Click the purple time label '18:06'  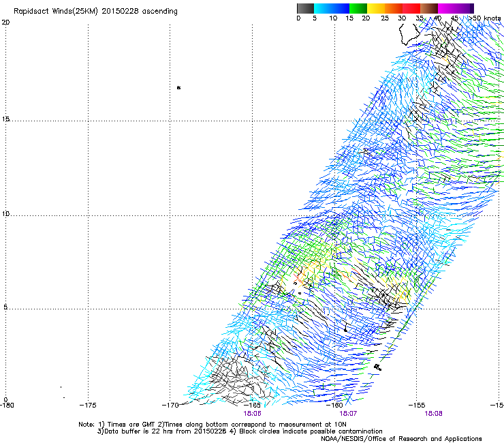[252, 414]
